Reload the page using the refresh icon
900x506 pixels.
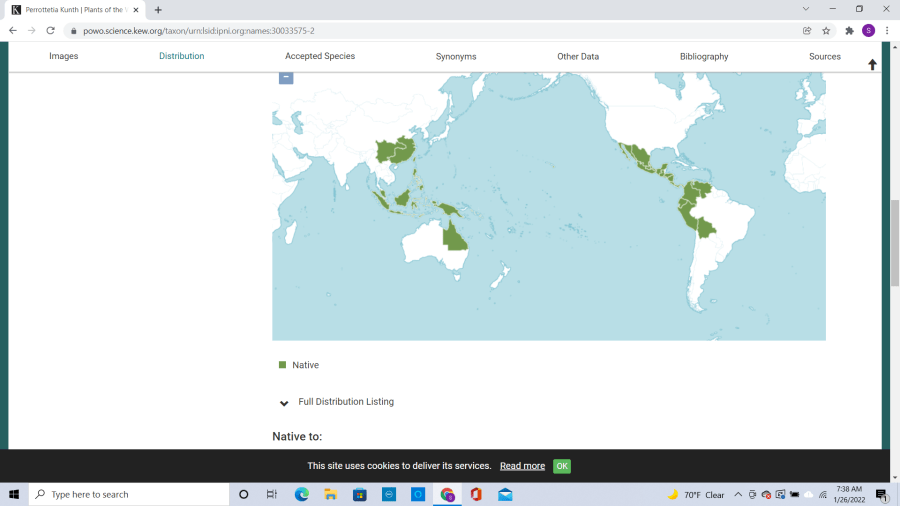tap(50, 31)
